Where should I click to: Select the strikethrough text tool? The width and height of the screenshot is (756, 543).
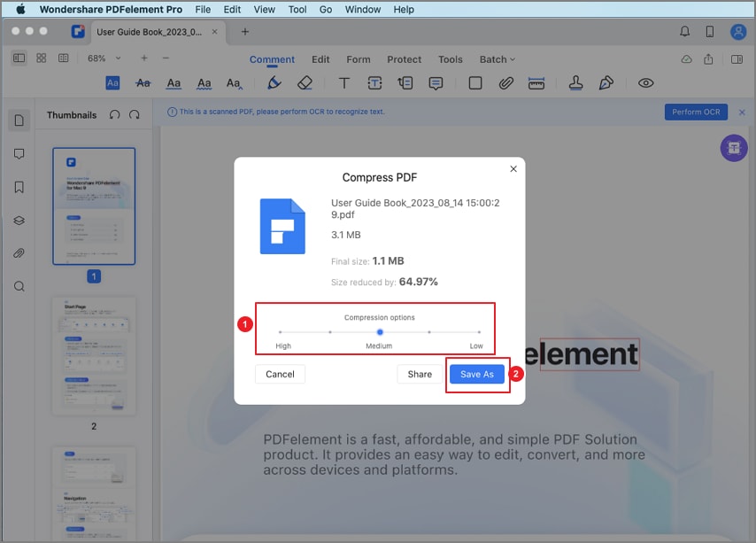pos(143,83)
